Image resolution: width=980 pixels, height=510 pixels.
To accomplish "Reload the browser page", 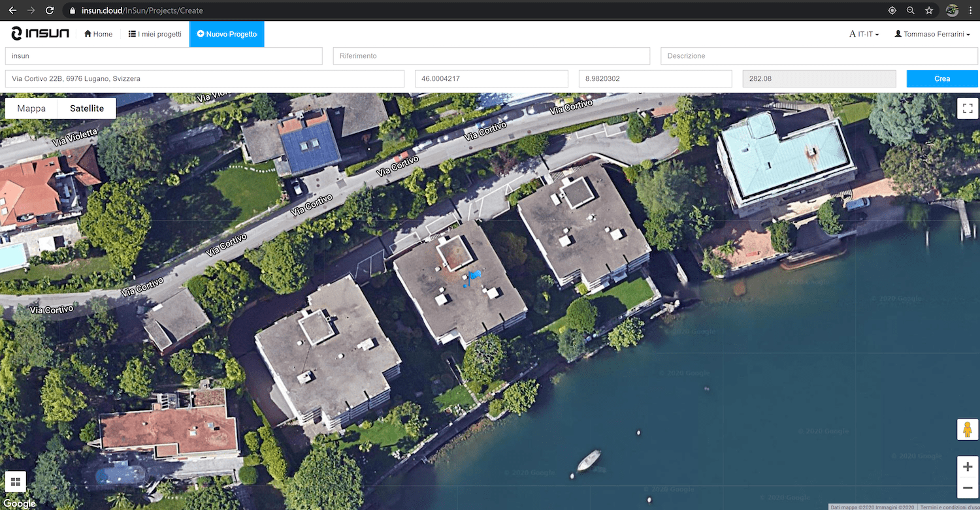I will coord(50,10).
